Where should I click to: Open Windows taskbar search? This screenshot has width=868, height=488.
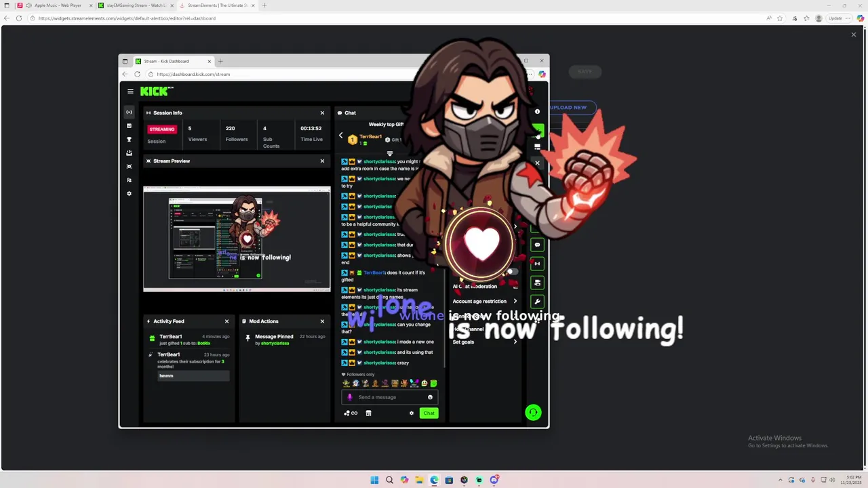point(389,480)
